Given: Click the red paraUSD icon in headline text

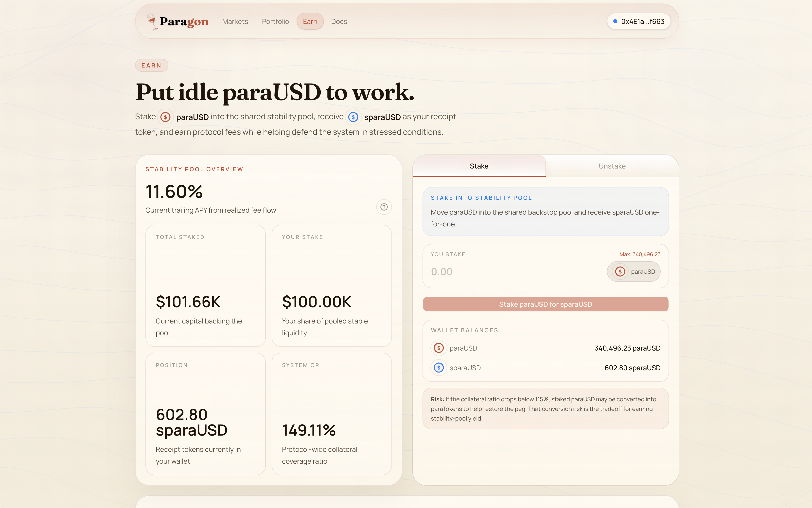Looking at the screenshot, I should (x=165, y=117).
